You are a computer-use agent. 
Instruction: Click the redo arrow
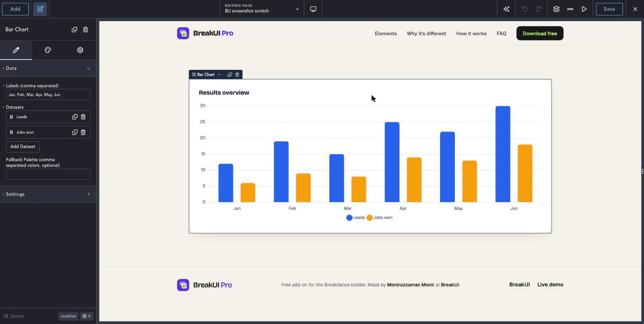(x=538, y=9)
